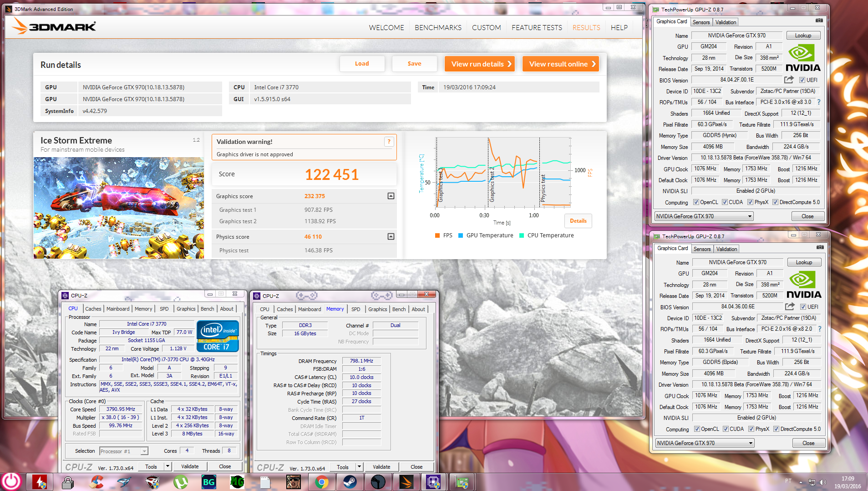The height and width of the screenshot is (491, 868).
Task: Click the clock and date in the taskbar
Action: tap(848, 482)
